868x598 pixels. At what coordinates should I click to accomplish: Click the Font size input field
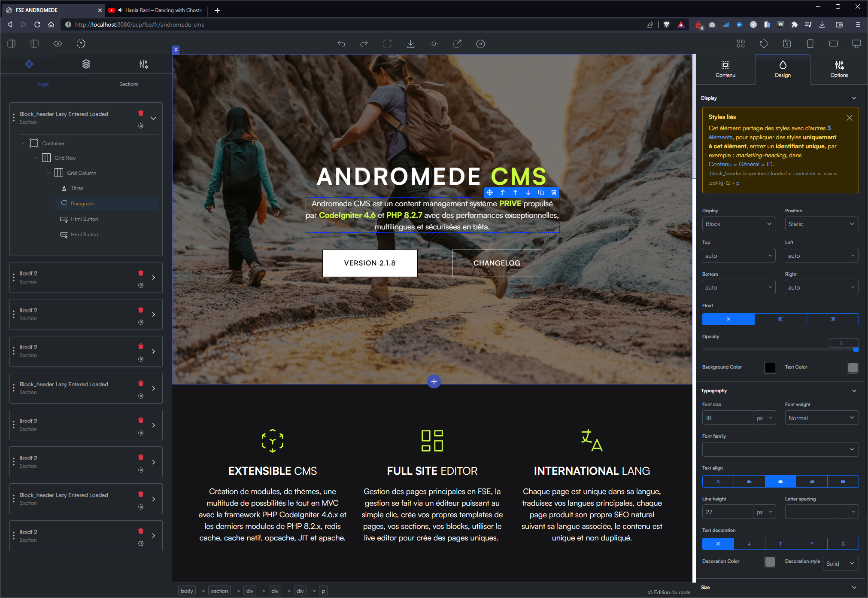728,418
